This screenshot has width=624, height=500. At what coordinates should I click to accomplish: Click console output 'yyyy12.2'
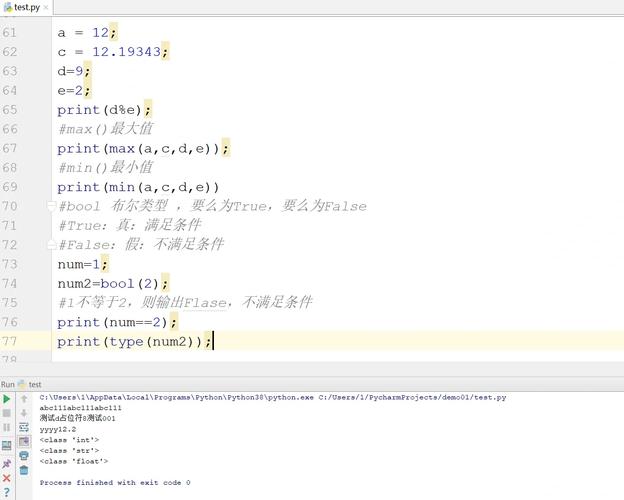pos(58,430)
